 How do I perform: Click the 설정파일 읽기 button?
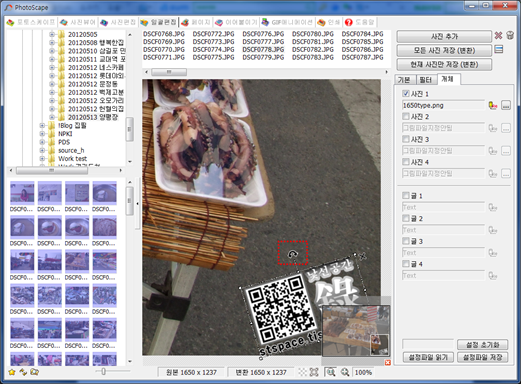tap(428, 357)
